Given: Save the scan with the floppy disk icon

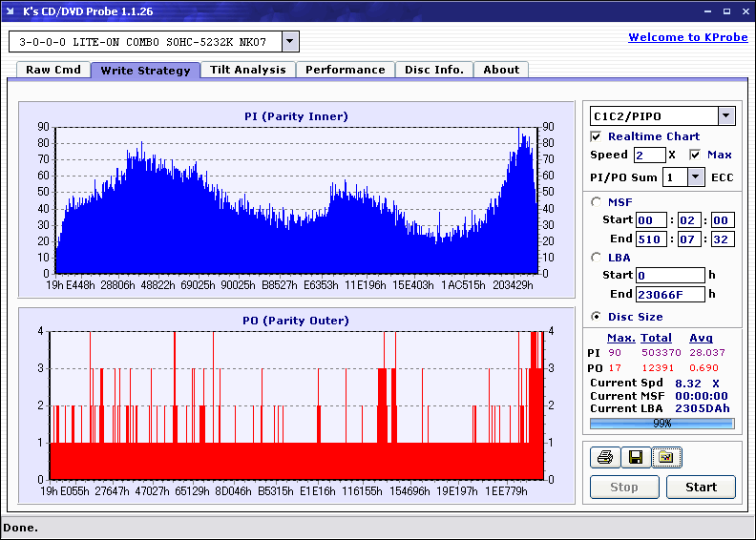Looking at the screenshot, I should [635, 458].
